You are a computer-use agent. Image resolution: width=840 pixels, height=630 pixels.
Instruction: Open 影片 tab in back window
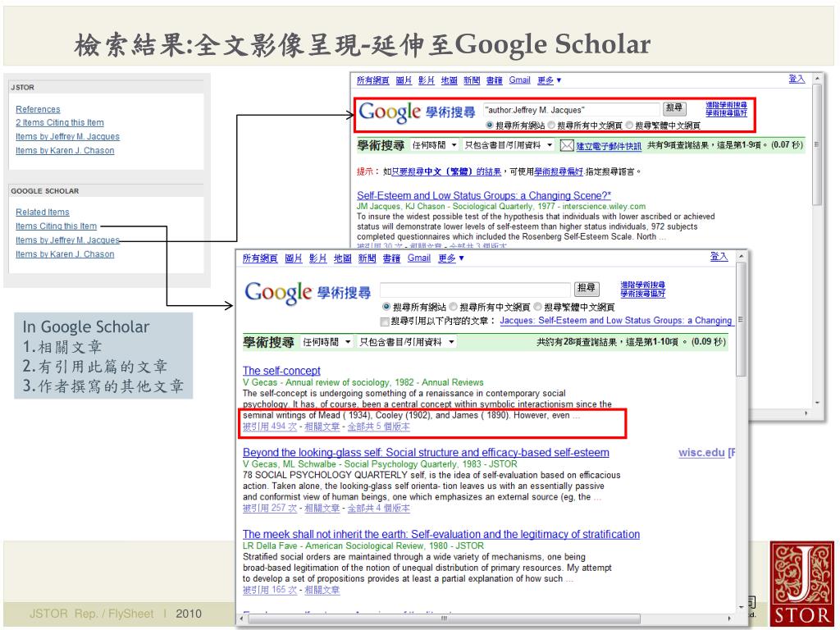click(426, 80)
